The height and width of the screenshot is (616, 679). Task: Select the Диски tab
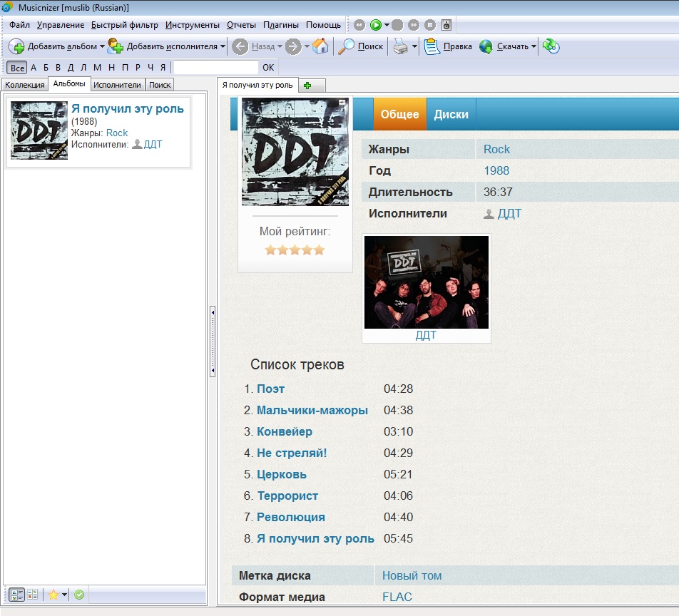(x=451, y=114)
